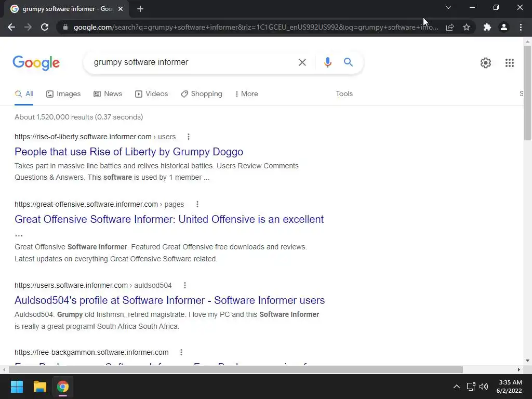Screen dimensions: 532x399
Task: Click the scroll down arrow
Action: (x=527, y=361)
